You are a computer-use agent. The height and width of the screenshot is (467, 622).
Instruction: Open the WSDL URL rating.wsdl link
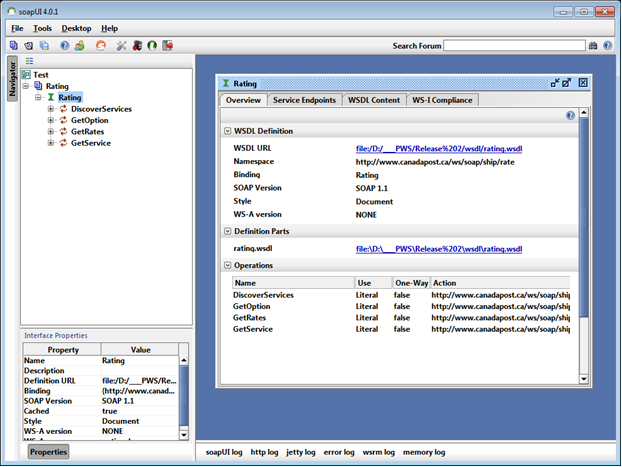click(439, 149)
